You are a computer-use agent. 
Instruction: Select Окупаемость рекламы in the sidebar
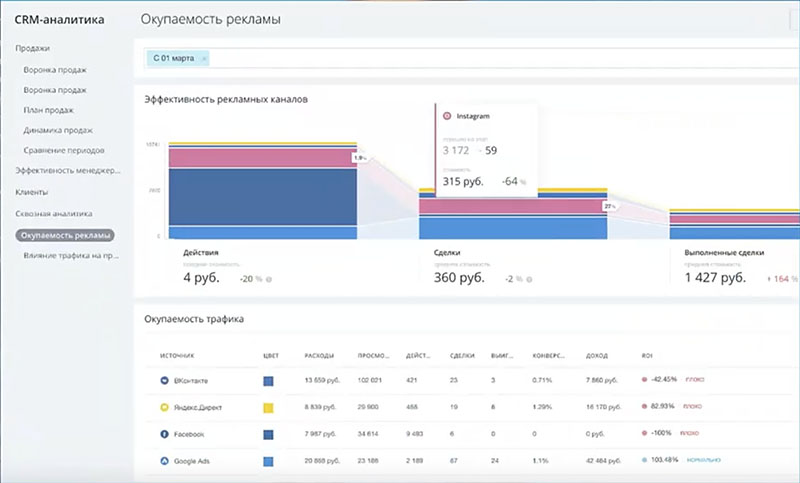[x=65, y=236]
